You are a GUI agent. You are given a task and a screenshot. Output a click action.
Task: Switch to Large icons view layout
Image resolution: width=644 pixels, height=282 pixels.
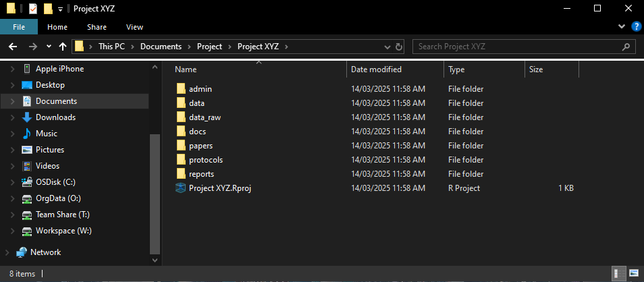[x=633, y=274]
